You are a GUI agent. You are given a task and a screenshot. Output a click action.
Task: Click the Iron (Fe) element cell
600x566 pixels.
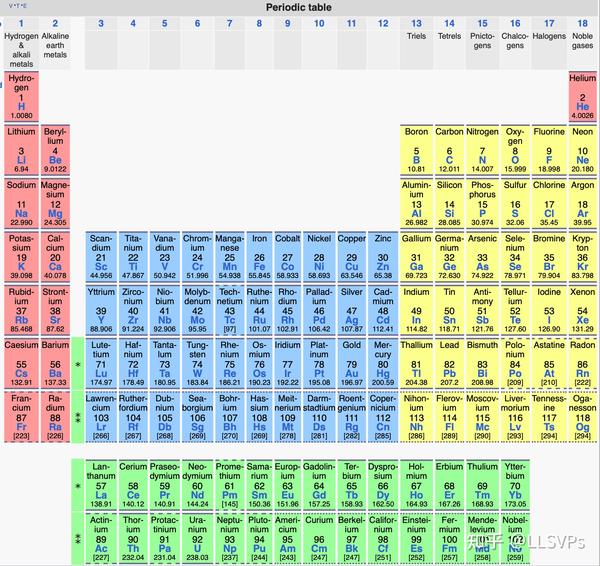(x=259, y=257)
